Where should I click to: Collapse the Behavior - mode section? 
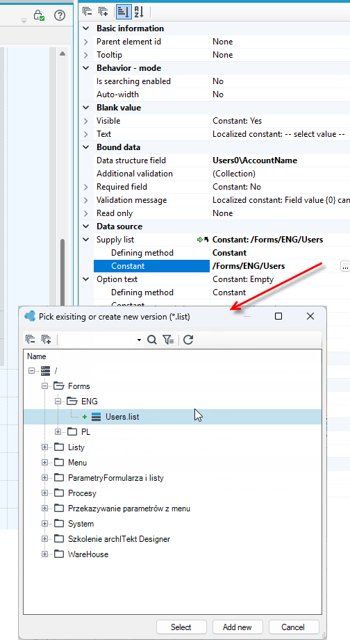85,68
